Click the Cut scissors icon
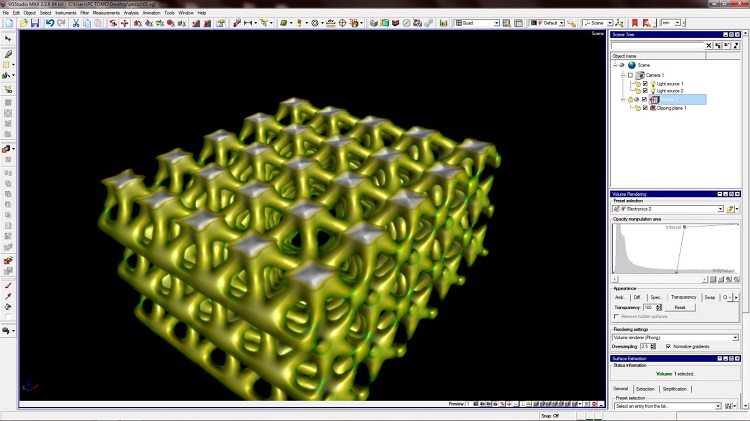Screen dimensions: 750x421 tap(75, 23)
